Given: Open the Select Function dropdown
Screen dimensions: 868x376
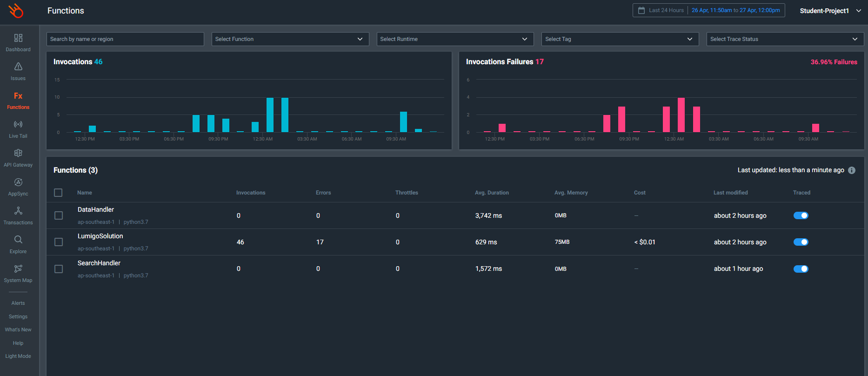Looking at the screenshot, I should (x=290, y=39).
